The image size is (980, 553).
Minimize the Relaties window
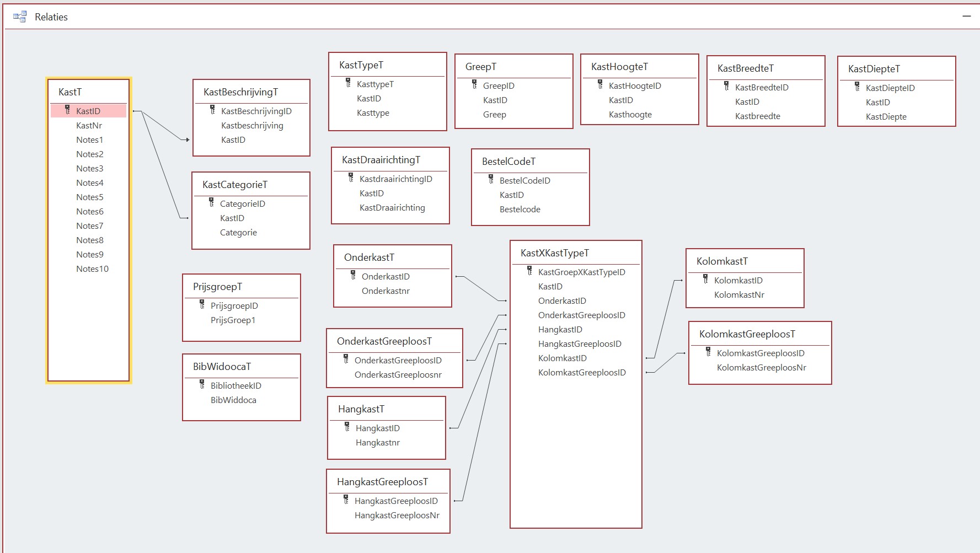(x=966, y=17)
